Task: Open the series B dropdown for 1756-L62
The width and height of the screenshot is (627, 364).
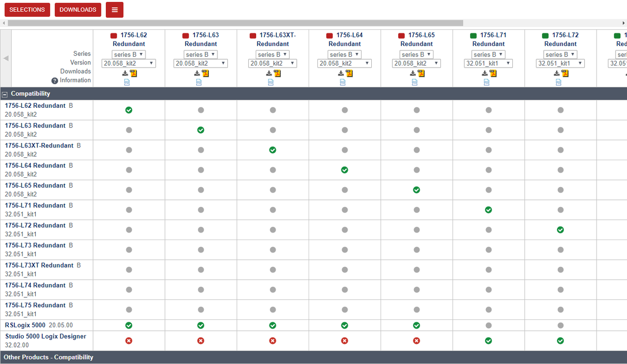Action: (x=129, y=54)
